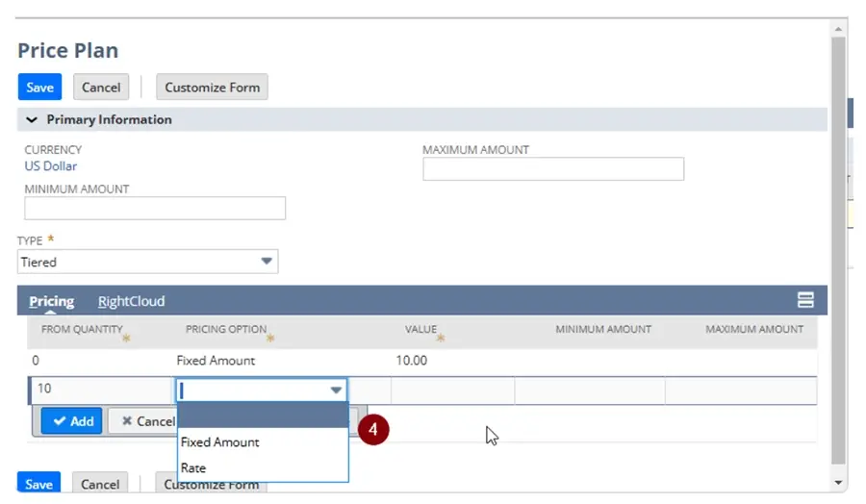This screenshot has height=504, width=866.
Task: Switch to the RightCloud tab
Action: click(x=131, y=301)
